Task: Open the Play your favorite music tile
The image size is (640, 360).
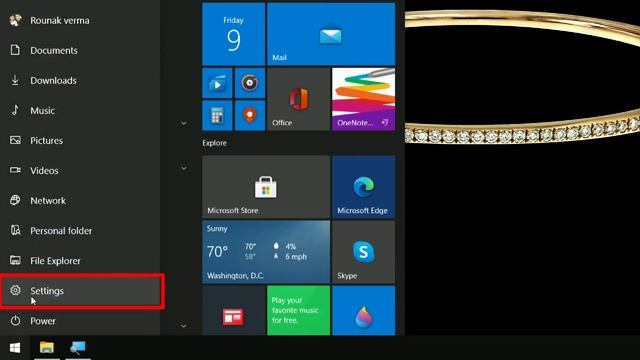Action: [299, 311]
